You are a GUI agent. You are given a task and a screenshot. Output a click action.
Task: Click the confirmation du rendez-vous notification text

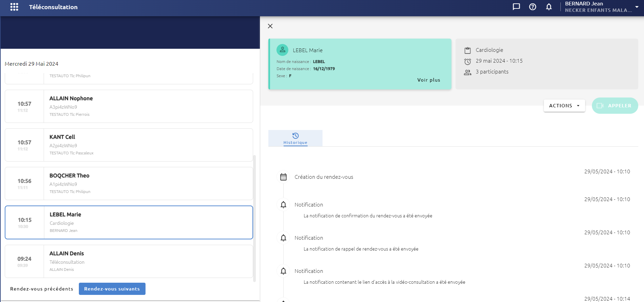point(368,216)
